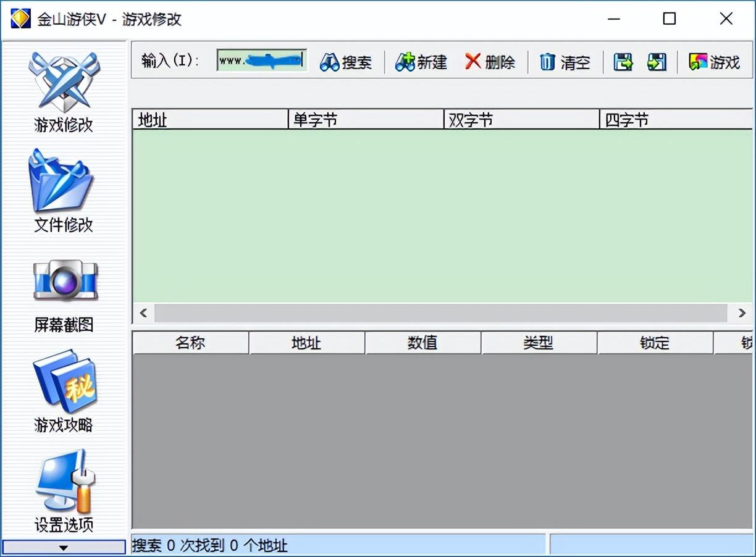The image size is (756, 557).
Task: Click the 类型 column header
Action: point(539,343)
